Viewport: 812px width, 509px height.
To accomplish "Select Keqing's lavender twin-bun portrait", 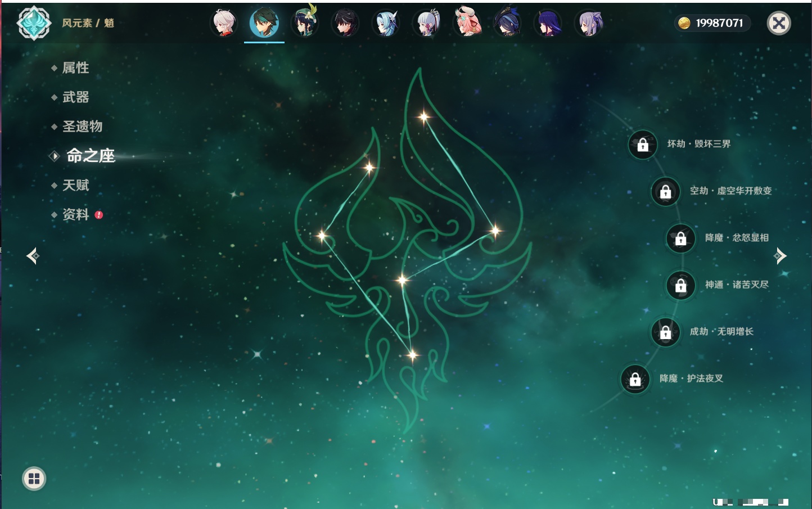I will 589,23.
